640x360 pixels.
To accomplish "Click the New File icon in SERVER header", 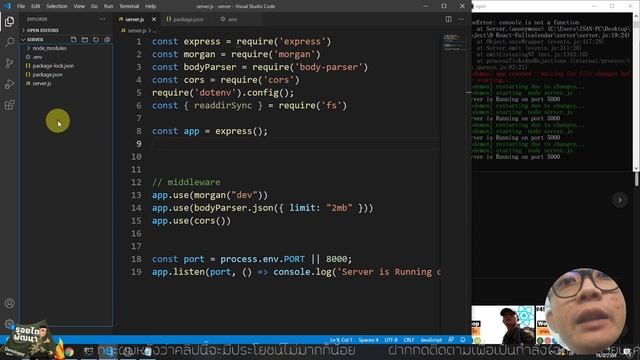I will click(73, 40).
